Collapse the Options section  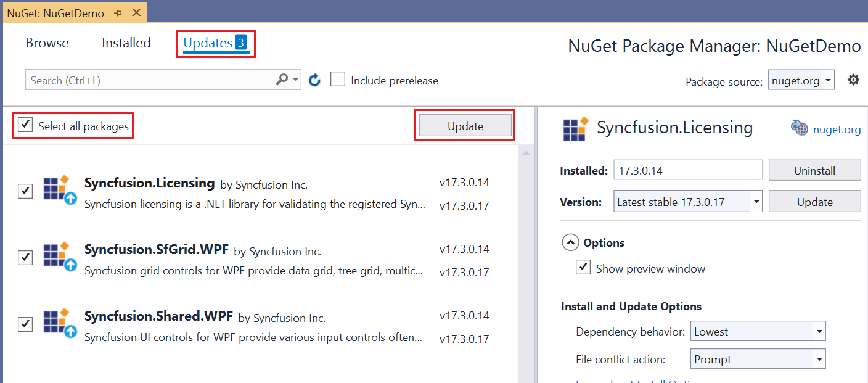coord(570,242)
